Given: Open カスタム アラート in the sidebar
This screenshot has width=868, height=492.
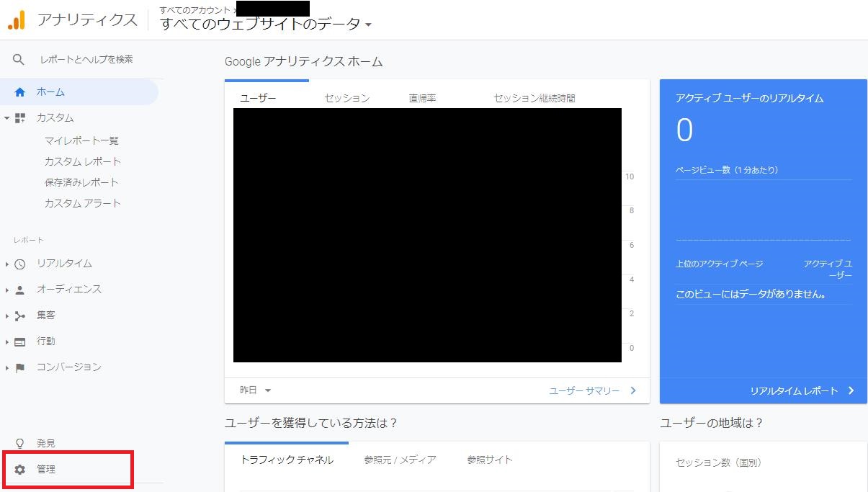Looking at the screenshot, I should point(83,203).
